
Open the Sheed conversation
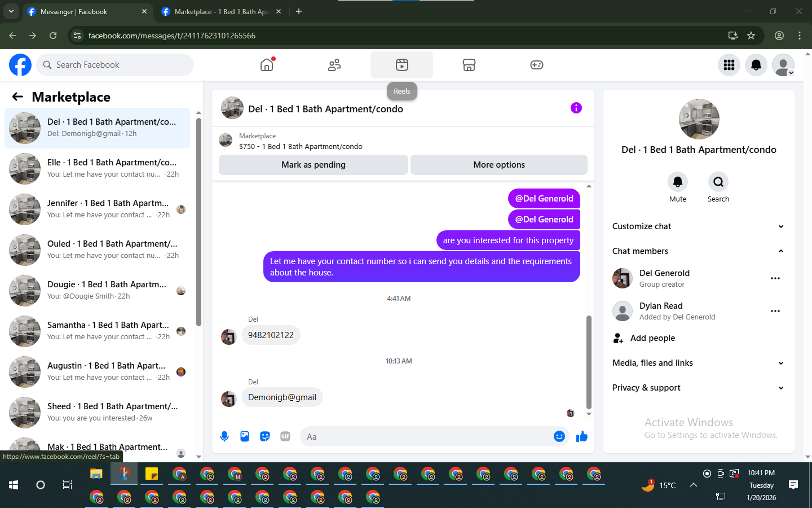(x=97, y=413)
